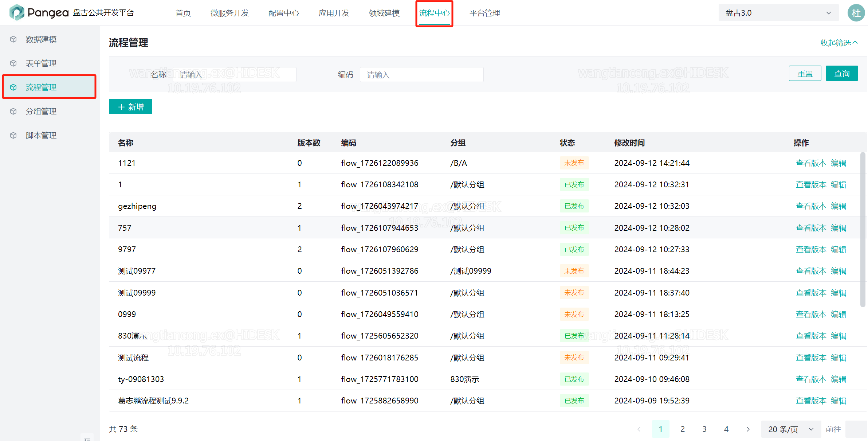The image size is (868, 441).
Task: Click the 版本数 column header
Action: tap(309, 143)
